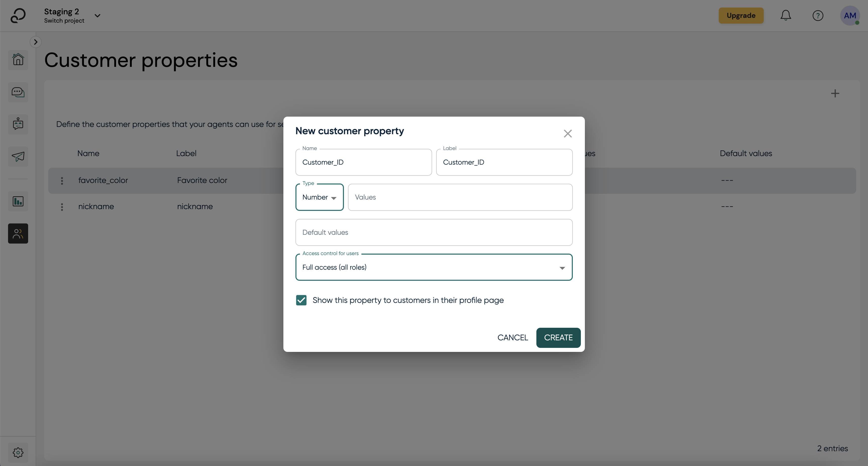Open the analytics chart icon
Viewport: 868px width, 466px height.
pyautogui.click(x=18, y=201)
